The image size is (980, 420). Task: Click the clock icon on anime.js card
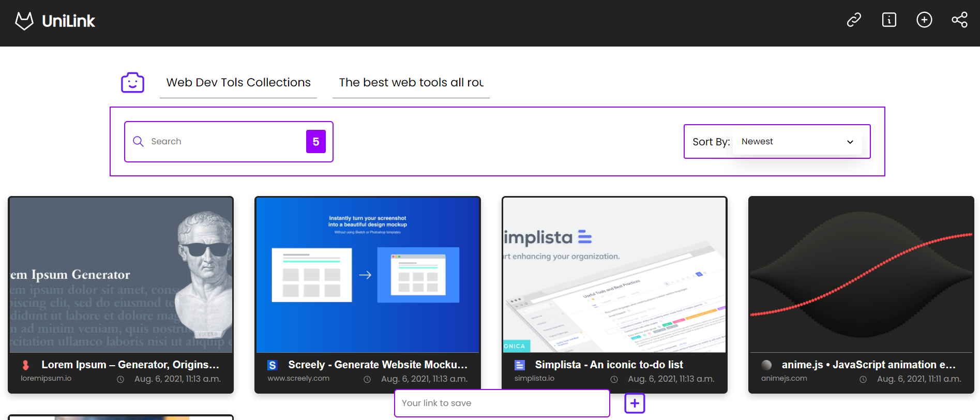tap(863, 379)
